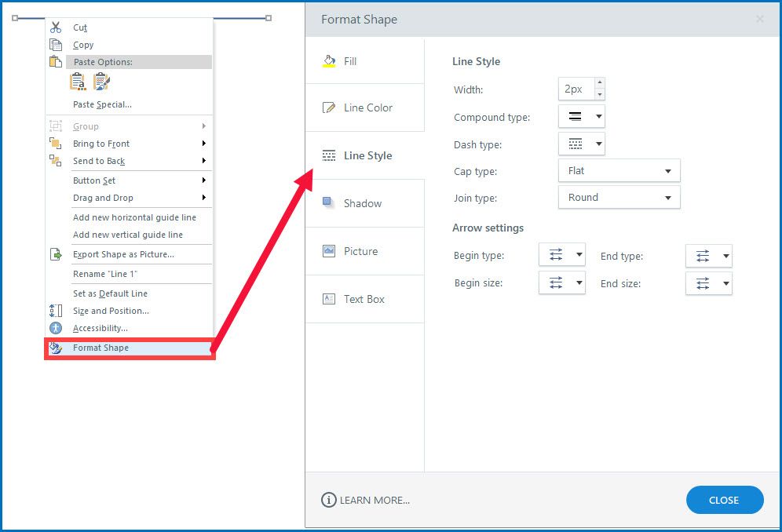This screenshot has height=532, width=782.
Task: Click the Size and Position icon
Action: click(56, 311)
